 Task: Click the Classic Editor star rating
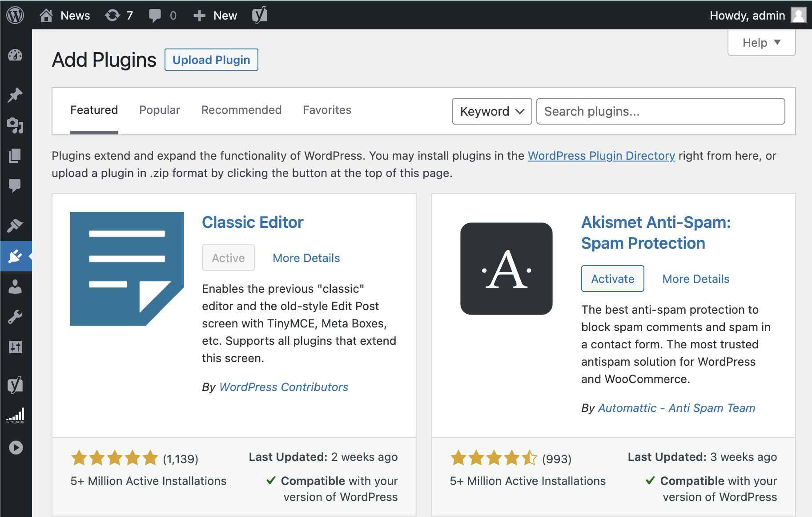[115, 457]
